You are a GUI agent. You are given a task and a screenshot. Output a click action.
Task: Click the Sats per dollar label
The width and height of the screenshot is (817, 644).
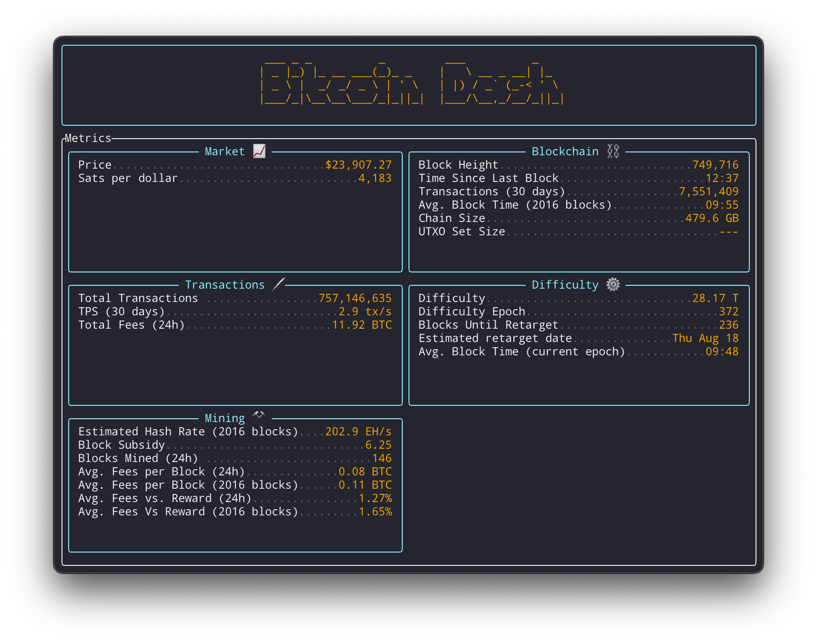pos(128,178)
